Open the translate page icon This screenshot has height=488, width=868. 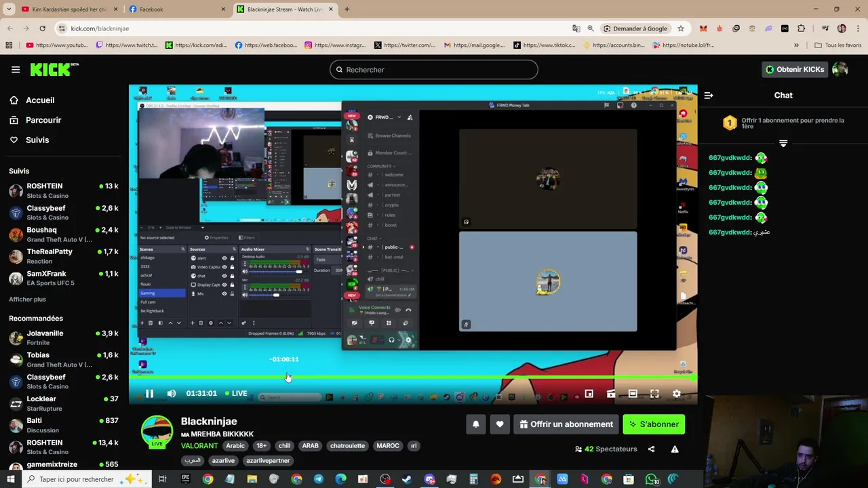(576, 28)
